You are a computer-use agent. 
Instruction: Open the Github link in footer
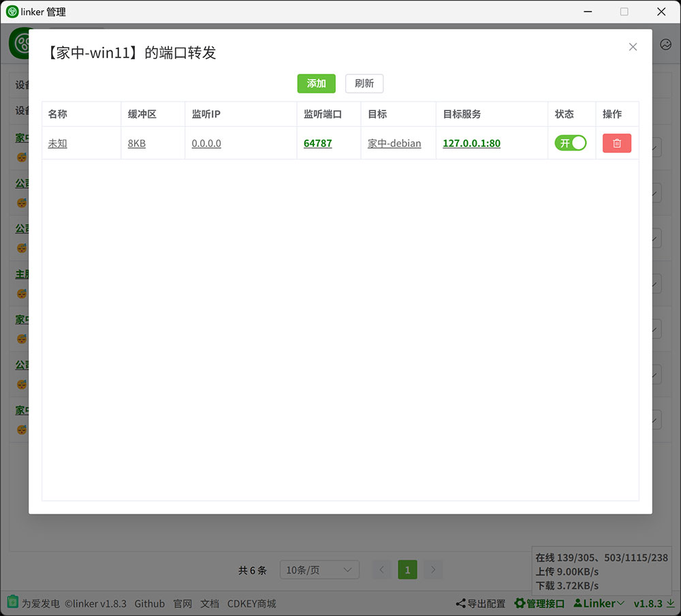149,604
